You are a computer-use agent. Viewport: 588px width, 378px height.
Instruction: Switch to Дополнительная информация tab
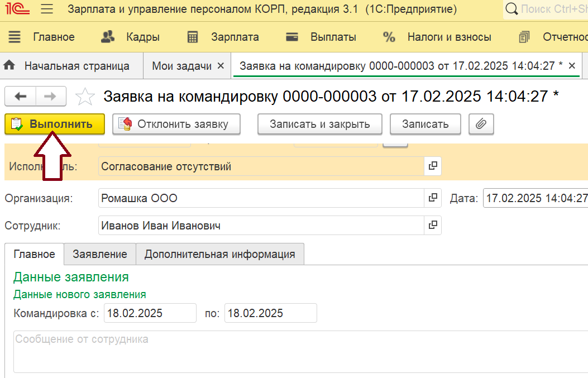pyautogui.click(x=219, y=254)
